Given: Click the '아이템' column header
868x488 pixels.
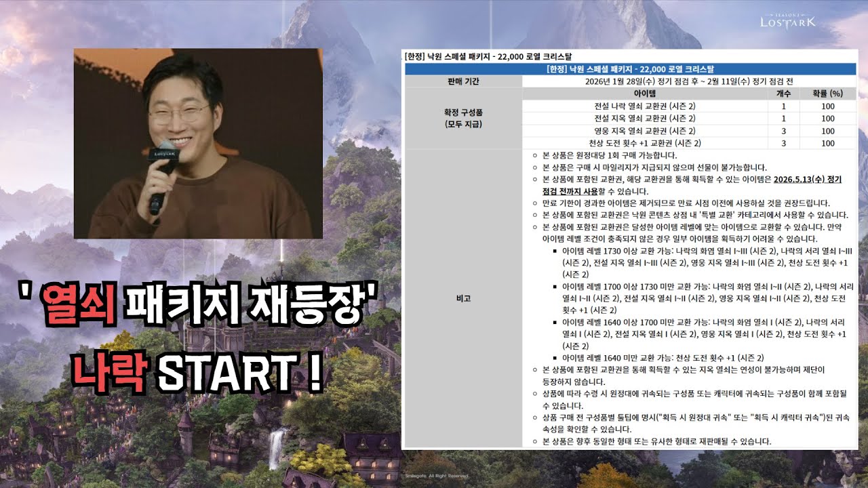Looking at the screenshot, I should point(644,94).
